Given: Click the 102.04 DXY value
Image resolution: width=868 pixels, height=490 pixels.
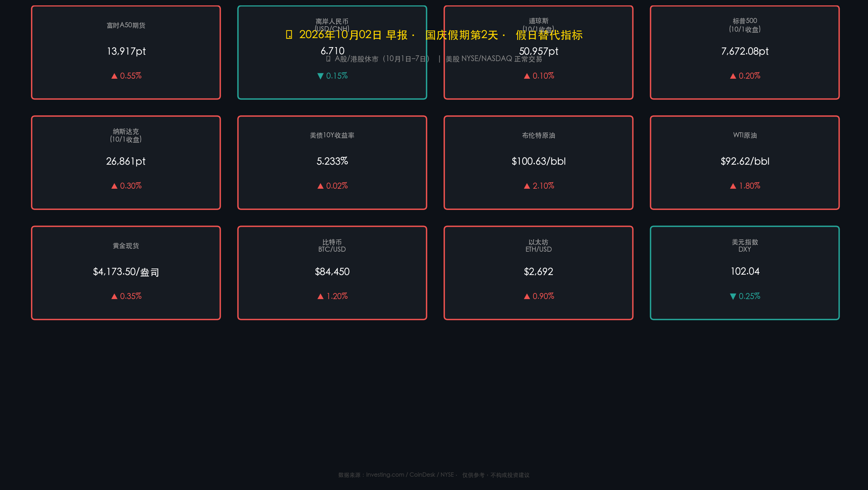Looking at the screenshot, I should tap(745, 271).
